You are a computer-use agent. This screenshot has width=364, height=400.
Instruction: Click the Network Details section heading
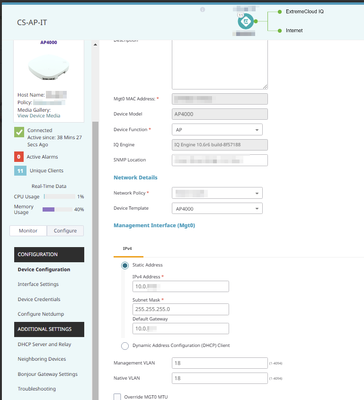pyautogui.click(x=135, y=178)
